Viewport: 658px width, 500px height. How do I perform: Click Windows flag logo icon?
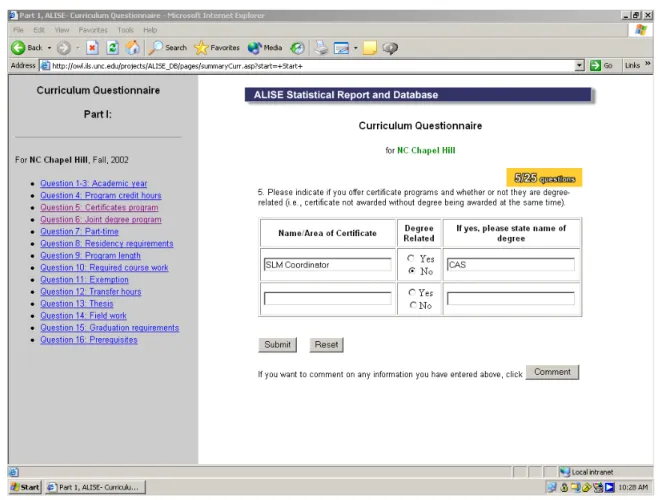point(641,30)
